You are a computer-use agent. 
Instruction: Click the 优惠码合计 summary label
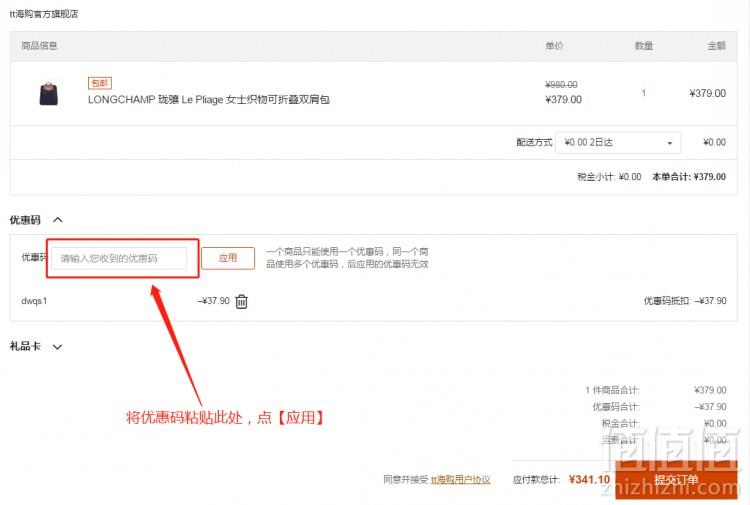616,407
